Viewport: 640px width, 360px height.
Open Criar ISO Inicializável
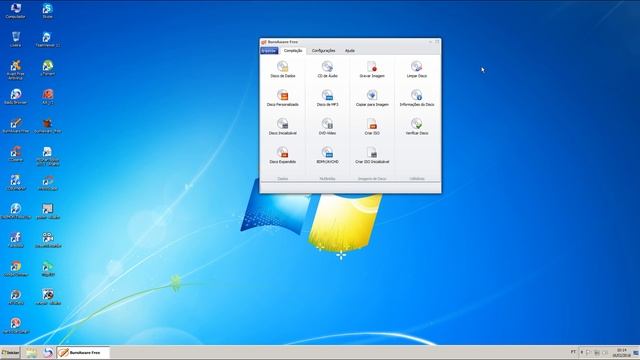coord(372,155)
